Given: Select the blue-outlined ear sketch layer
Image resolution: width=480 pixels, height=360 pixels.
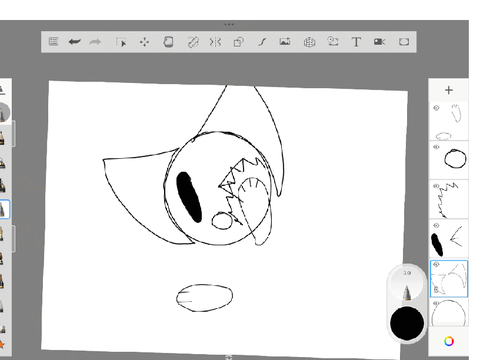Looking at the screenshot, I should coord(449,279).
